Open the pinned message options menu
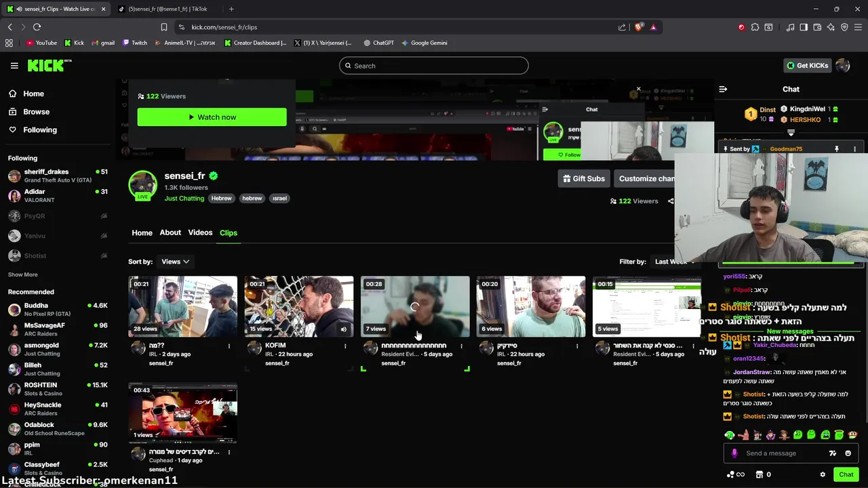The width and height of the screenshot is (868, 488). click(x=854, y=149)
